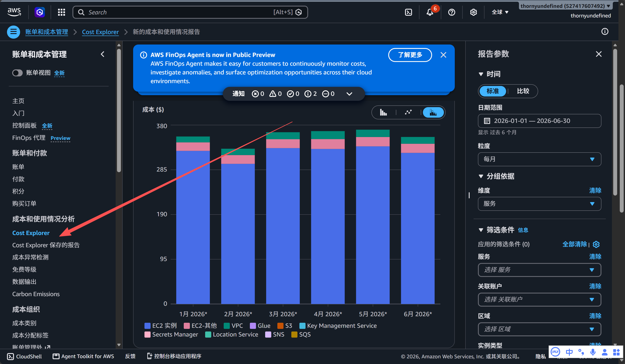Switch chart to line chart view
This screenshot has height=364, width=625.
coord(408,113)
